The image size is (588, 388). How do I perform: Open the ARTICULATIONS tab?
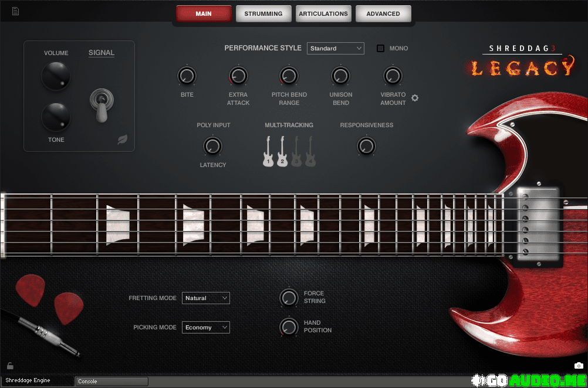323,13
